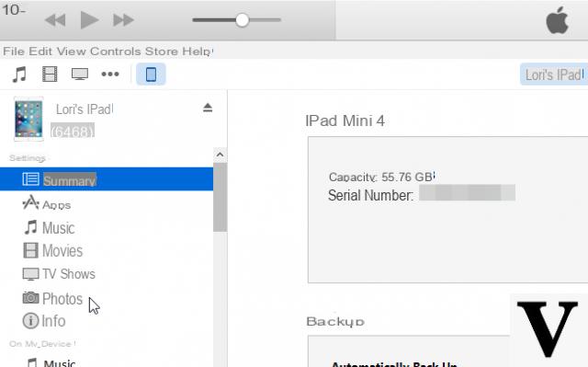Click the Lori's iPad device name in sidebar
Image resolution: width=588 pixels, height=367 pixels.
(x=85, y=109)
